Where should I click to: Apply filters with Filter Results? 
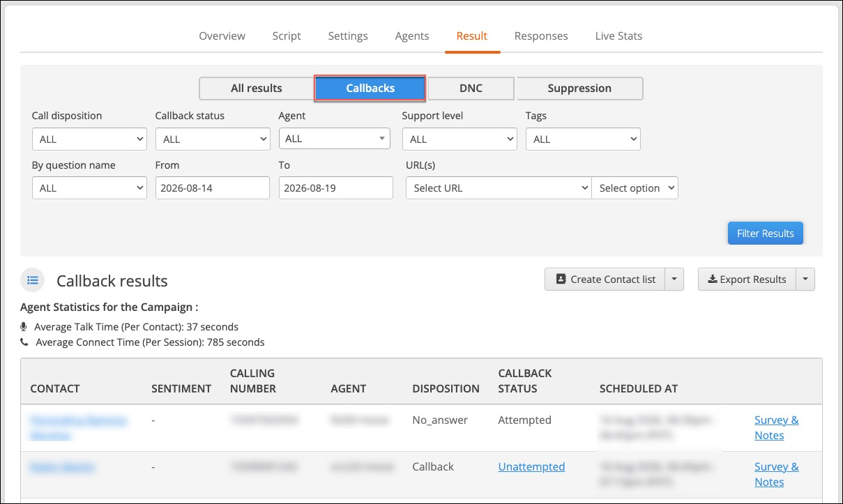[x=766, y=234]
